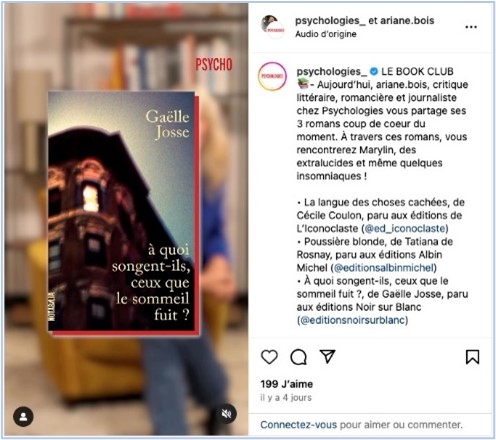The width and height of the screenshot is (496, 440).
Task: Open the psychologies_ story ring avatar in caption
Action: pyautogui.click(x=272, y=76)
